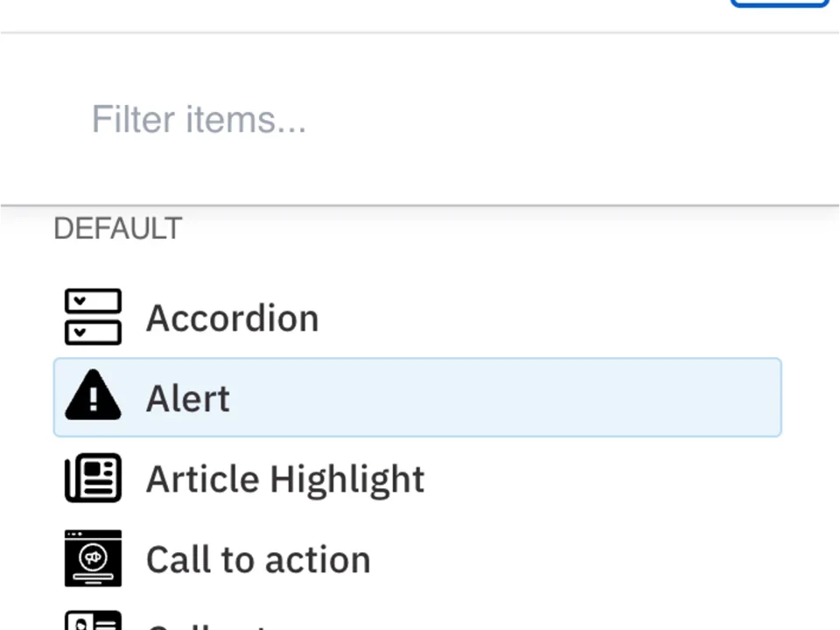This screenshot has width=840, height=630.
Task: Insert the Call to action component
Action: click(x=257, y=558)
